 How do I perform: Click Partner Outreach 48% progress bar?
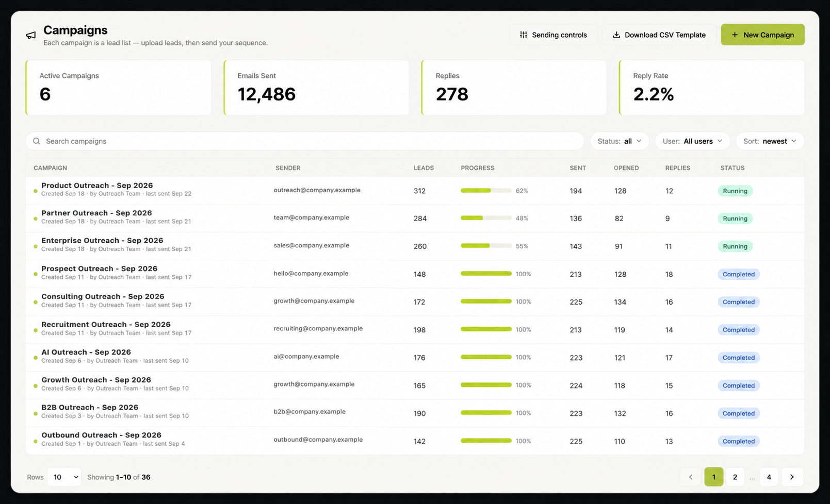[486, 218]
